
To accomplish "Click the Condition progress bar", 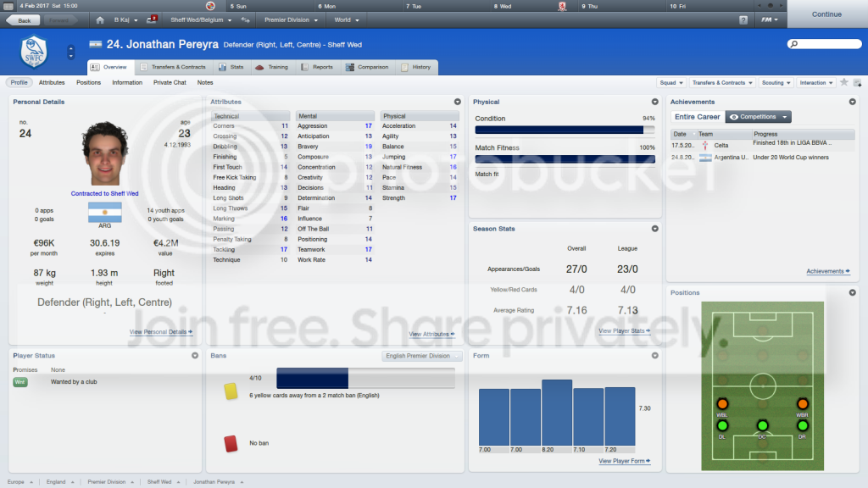I will pos(565,130).
